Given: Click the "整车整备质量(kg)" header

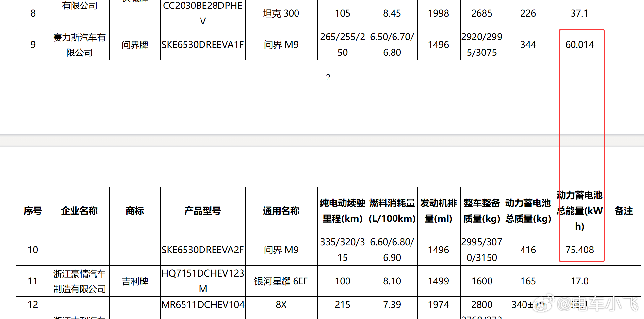Looking at the screenshot, I should click(x=482, y=211).
